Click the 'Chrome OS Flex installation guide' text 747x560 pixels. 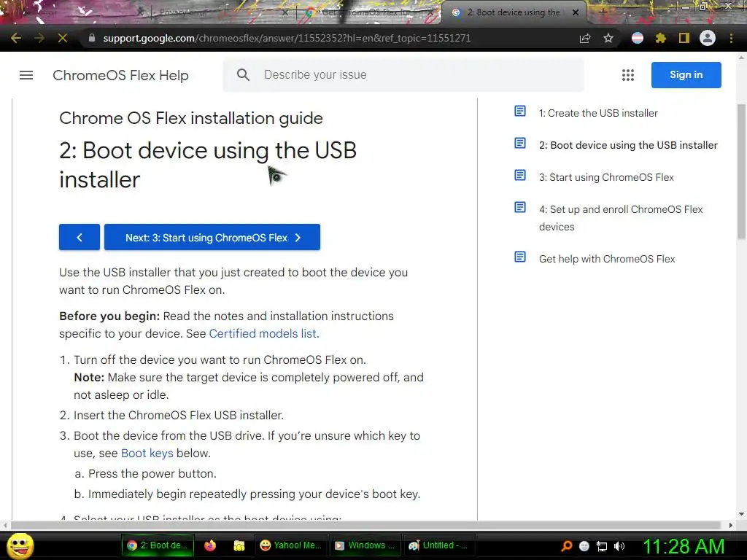(x=191, y=118)
